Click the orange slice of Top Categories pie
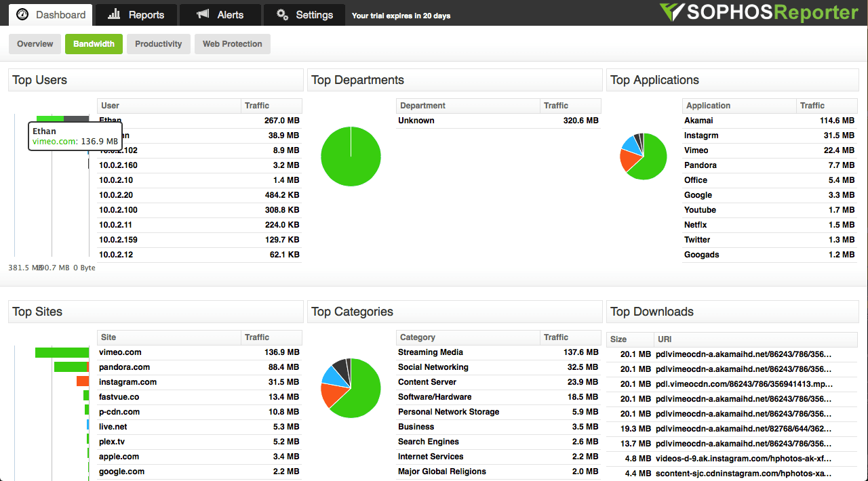868x481 pixels. (x=333, y=395)
